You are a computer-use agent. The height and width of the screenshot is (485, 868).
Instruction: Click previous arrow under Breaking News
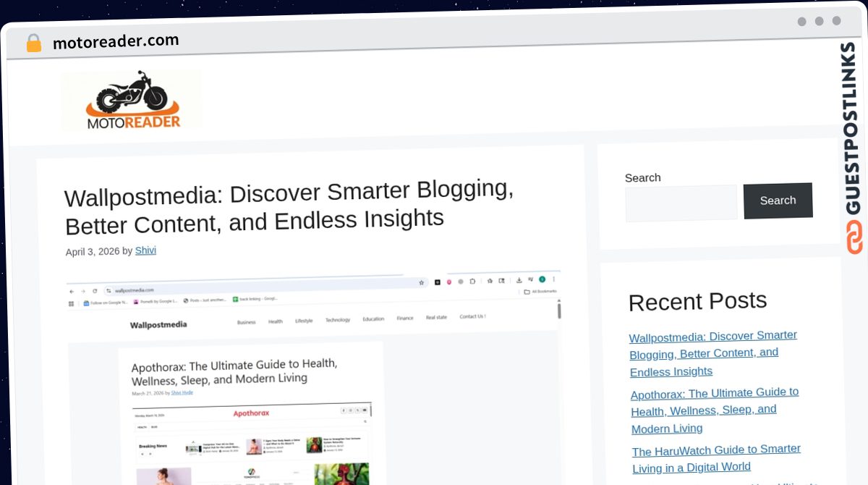142,454
